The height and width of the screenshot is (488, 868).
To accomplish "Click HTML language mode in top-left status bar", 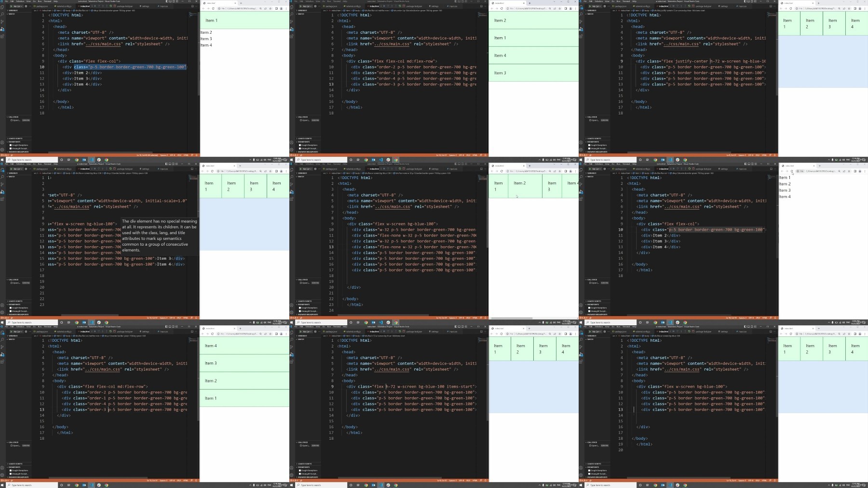I will click(186, 155).
